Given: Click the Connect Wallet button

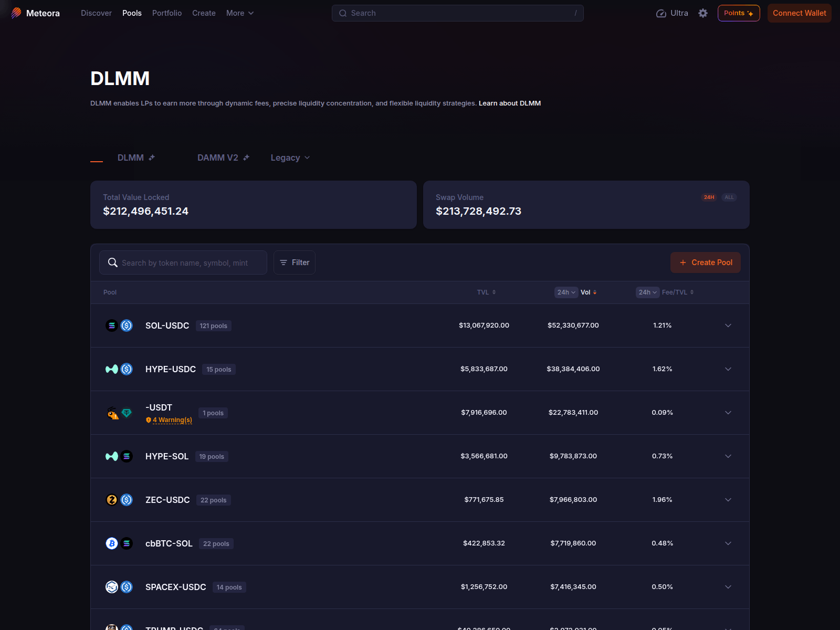Looking at the screenshot, I should pos(800,13).
